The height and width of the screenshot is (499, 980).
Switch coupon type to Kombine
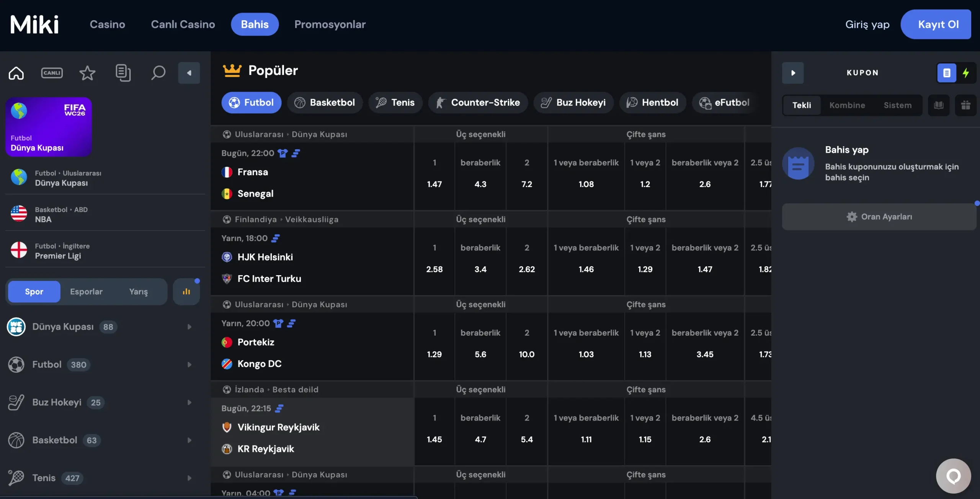pos(847,105)
